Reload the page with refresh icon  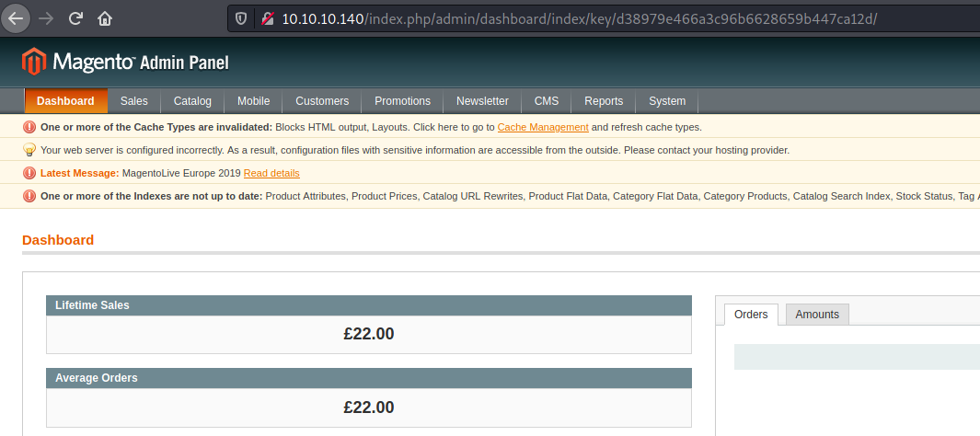(x=76, y=17)
